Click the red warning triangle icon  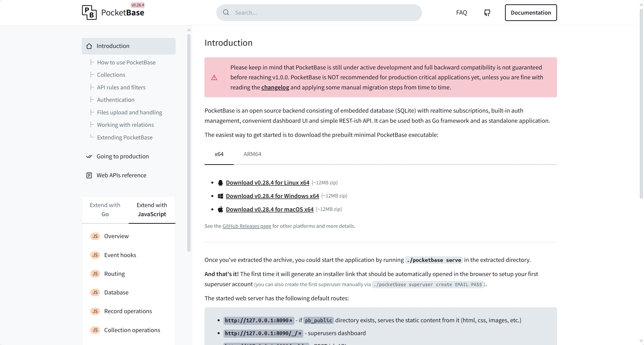click(x=214, y=78)
